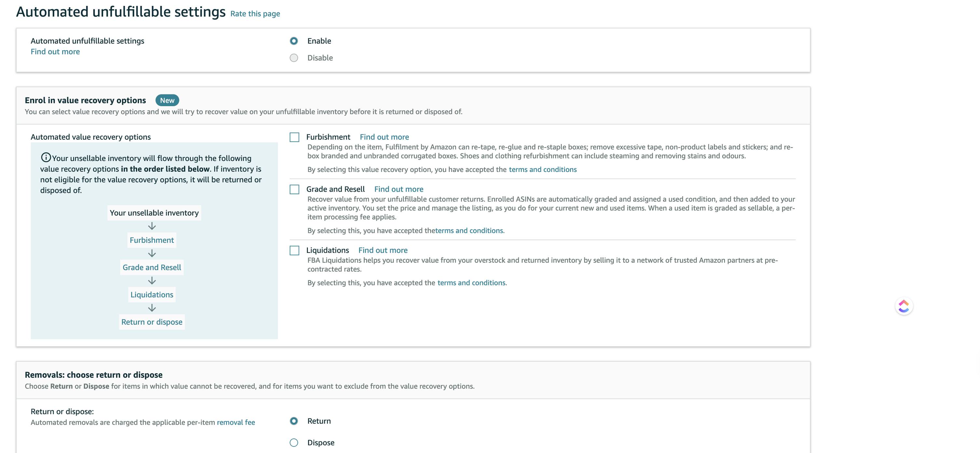Tick the Furbishment checkbox

click(x=295, y=137)
